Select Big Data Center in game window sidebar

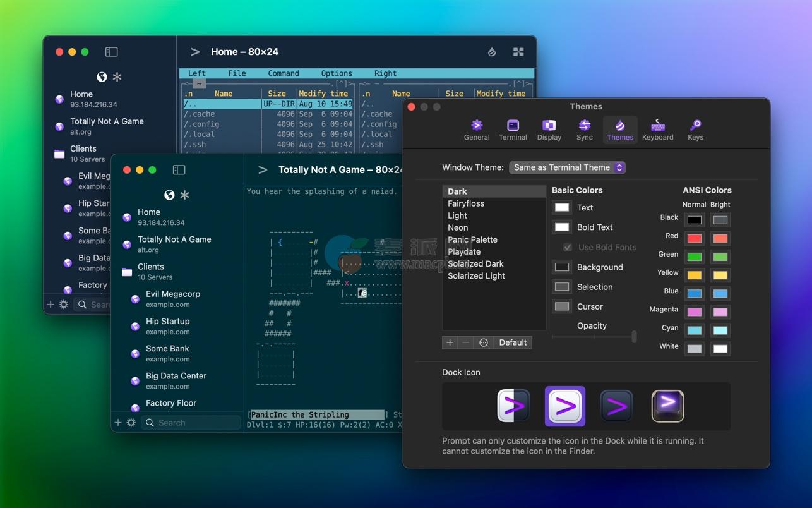(x=178, y=380)
